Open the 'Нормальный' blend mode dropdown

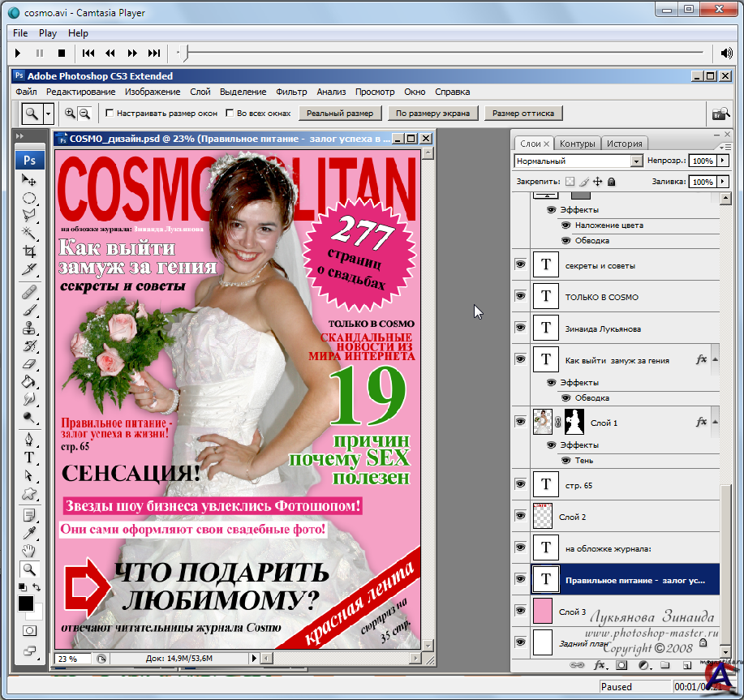tap(635, 161)
